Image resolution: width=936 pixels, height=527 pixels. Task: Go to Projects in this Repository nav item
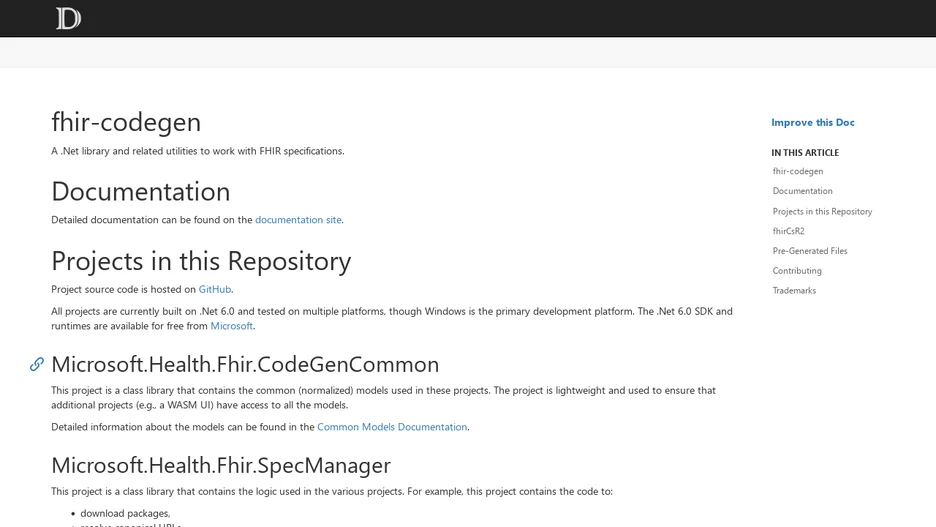[x=822, y=211]
